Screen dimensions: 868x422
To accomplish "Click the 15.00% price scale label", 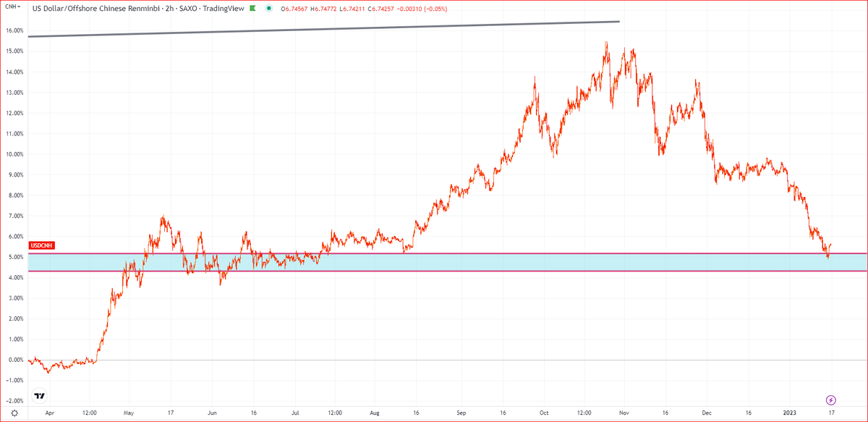I will [x=14, y=51].
